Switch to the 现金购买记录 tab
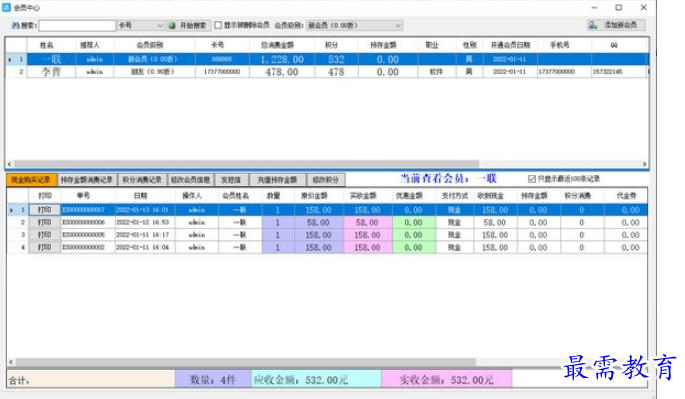This screenshot has height=399, width=685. (x=31, y=180)
